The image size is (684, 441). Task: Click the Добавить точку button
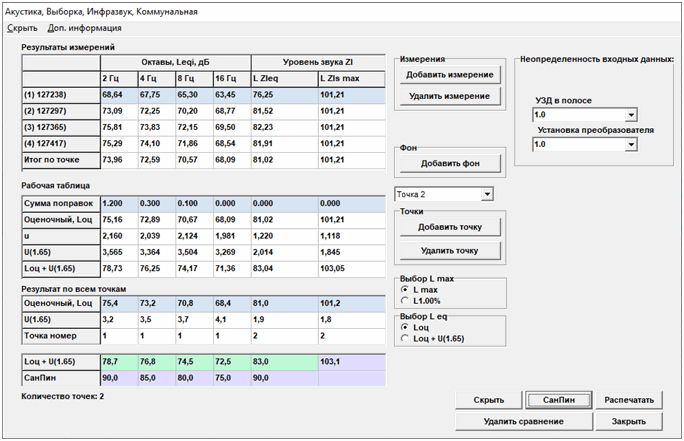pyautogui.click(x=448, y=228)
